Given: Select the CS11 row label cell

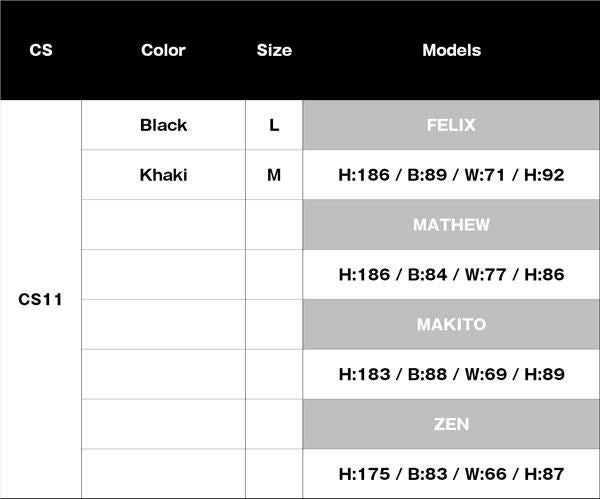Looking at the screenshot, I should tap(41, 299).
